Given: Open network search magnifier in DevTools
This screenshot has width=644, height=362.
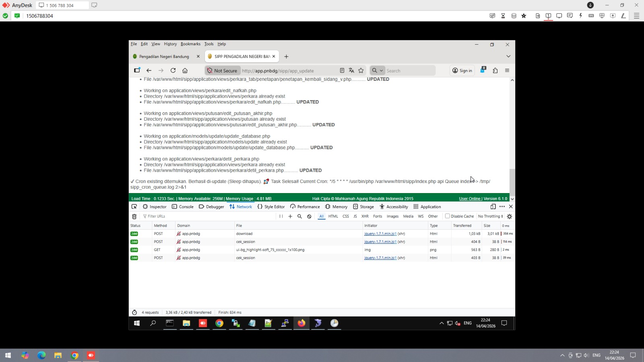Looking at the screenshot, I should tap(299, 216).
